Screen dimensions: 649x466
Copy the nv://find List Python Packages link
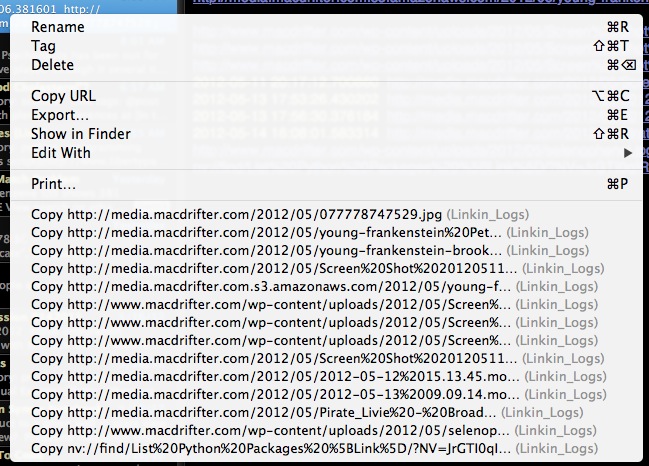pyautogui.click(x=326, y=449)
